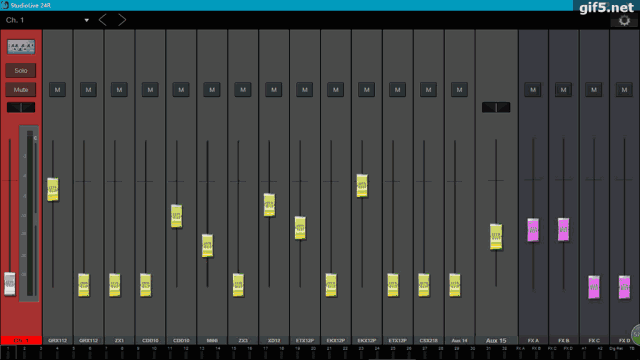
Task: Click the Ch. 1 level meter
Action: (29, 213)
